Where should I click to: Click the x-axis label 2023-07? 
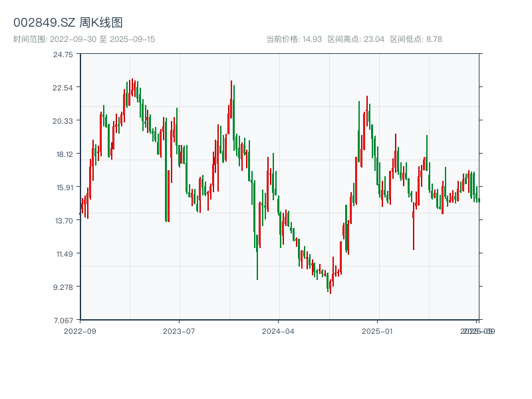(x=179, y=331)
